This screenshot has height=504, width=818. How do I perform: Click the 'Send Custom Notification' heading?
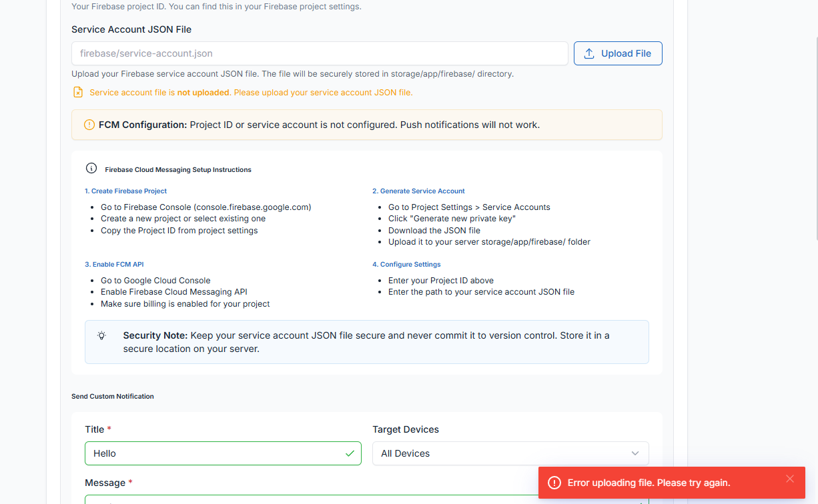113,396
